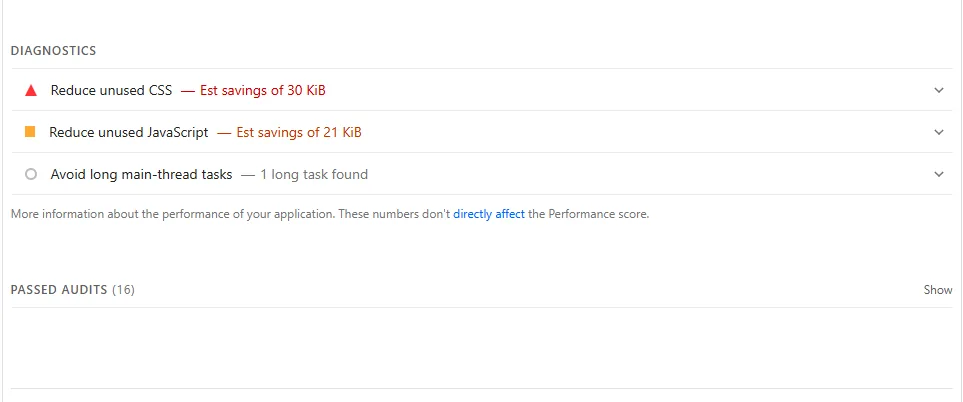Show the passed audits list
963x402 pixels.
pos(938,290)
